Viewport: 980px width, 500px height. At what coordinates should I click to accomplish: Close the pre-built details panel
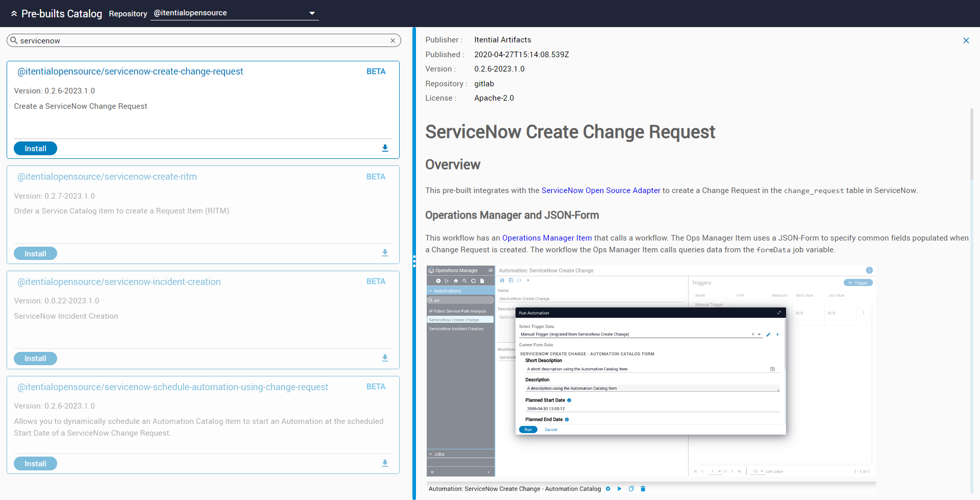click(966, 41)
